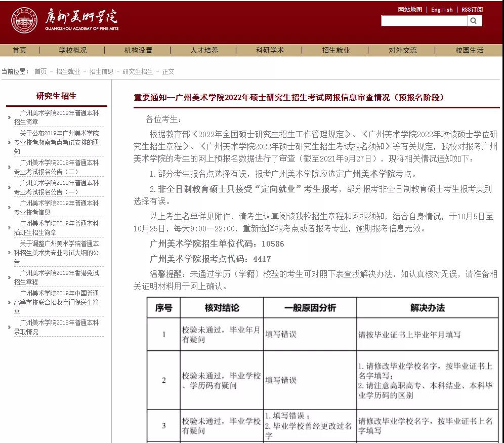Screen dimensions: 504x443
Task: Open 2019年普通本科专业考试报名公告（二）
Action: 57,167
